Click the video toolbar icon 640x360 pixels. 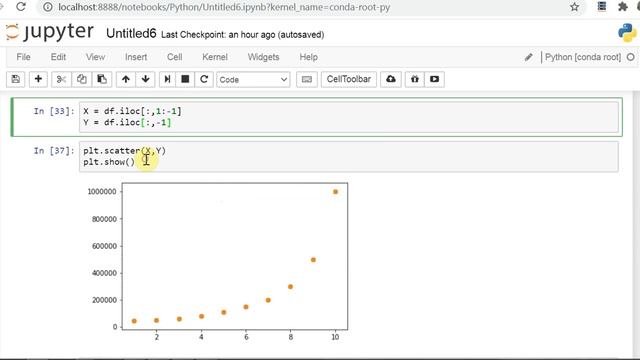tap(434, 79)
